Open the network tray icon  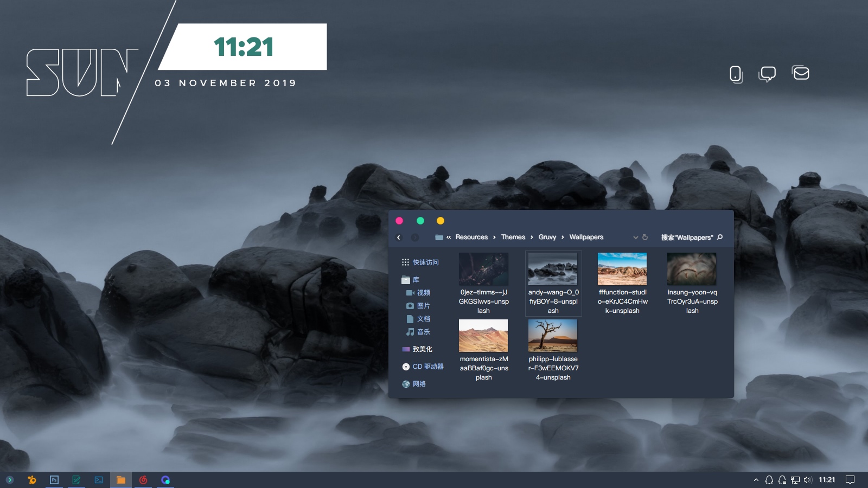(795, 480)
